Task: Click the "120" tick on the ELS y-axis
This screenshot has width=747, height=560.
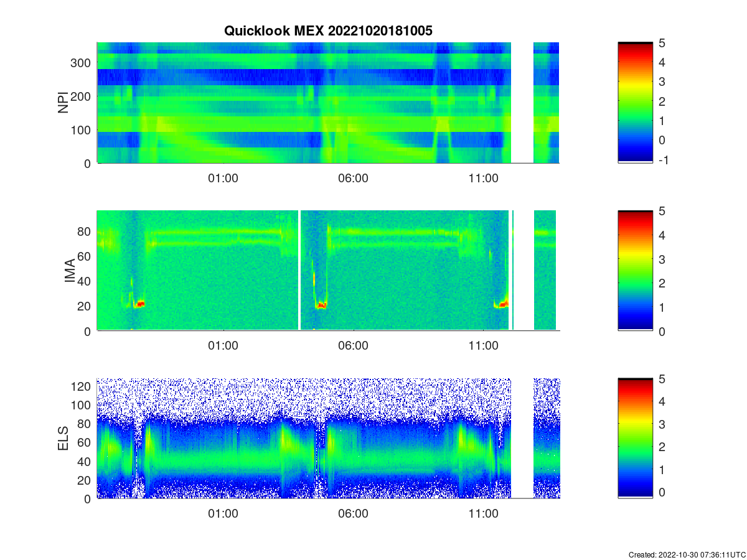Action: (82, 386)
